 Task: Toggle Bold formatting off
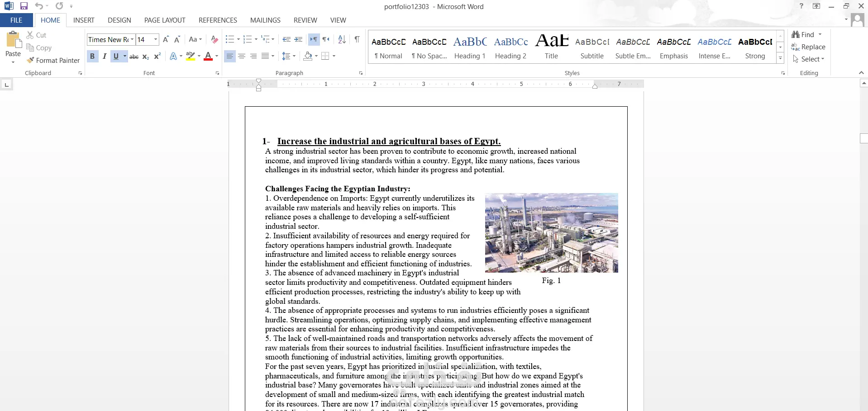click(x=92, y=56)
